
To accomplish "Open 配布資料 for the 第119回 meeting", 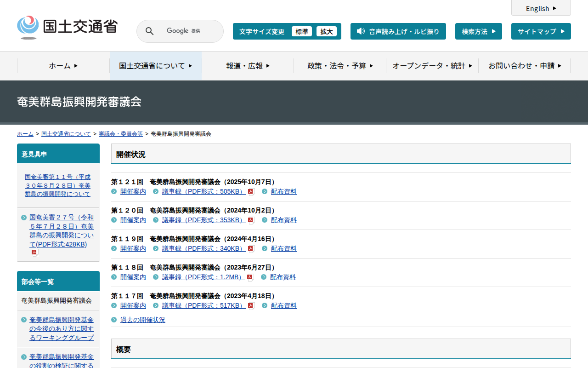I will point(283,248).
